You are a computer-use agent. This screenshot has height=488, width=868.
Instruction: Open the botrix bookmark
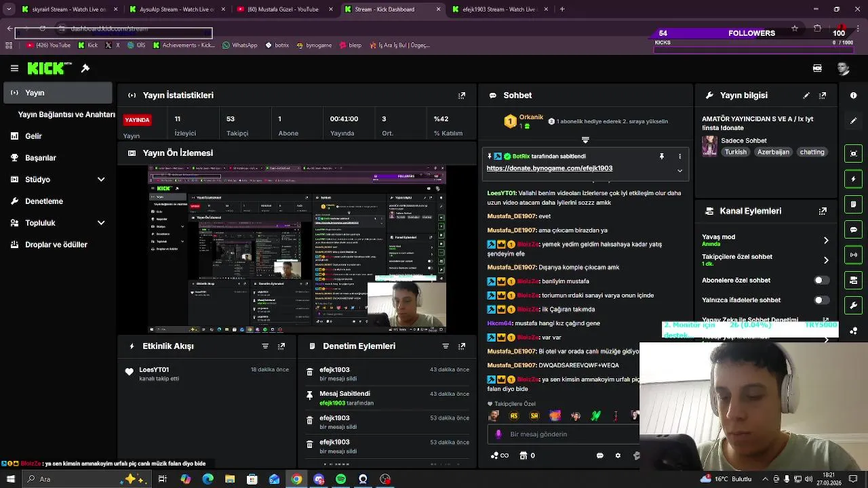[x=277, y=45]
